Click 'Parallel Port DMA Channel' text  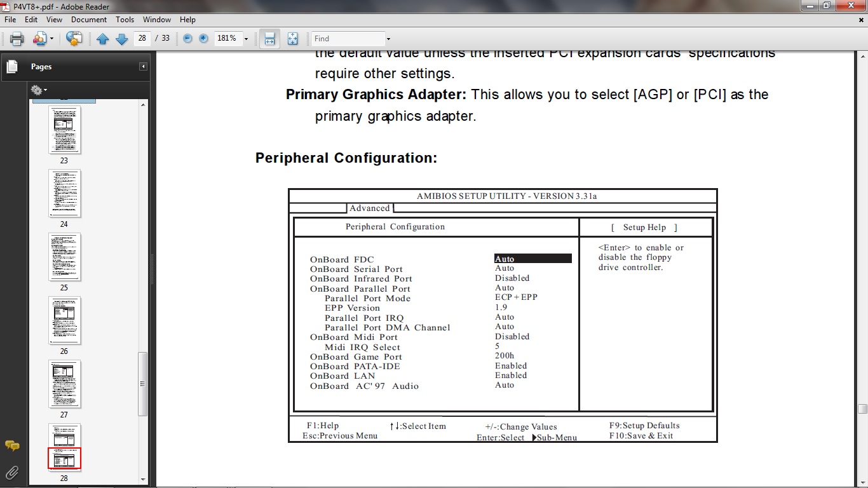[388, 327]
